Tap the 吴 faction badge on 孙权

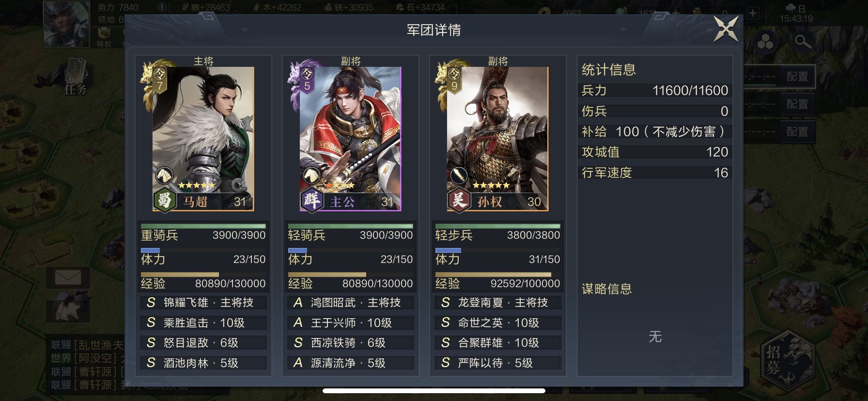459,200
